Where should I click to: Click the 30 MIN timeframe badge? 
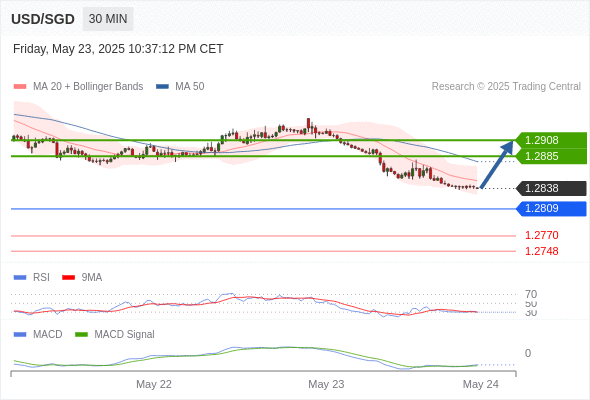pos(108,19)
